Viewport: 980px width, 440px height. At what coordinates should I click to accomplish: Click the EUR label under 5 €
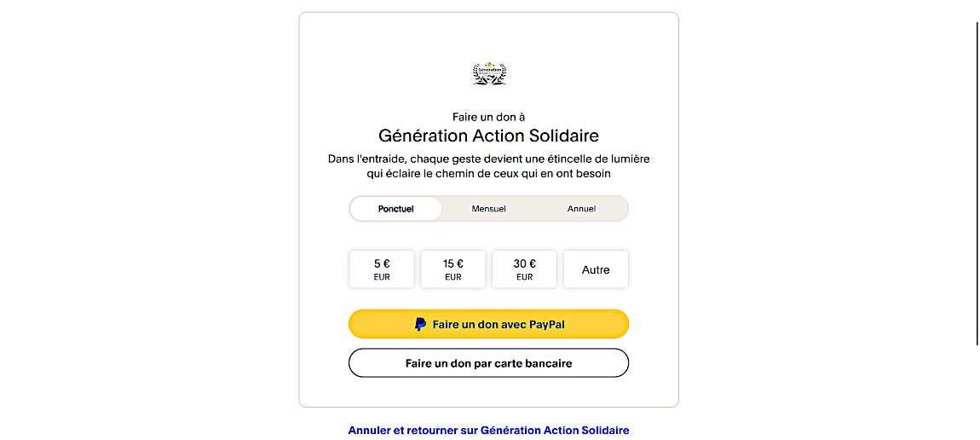click(x=382, y=277)
